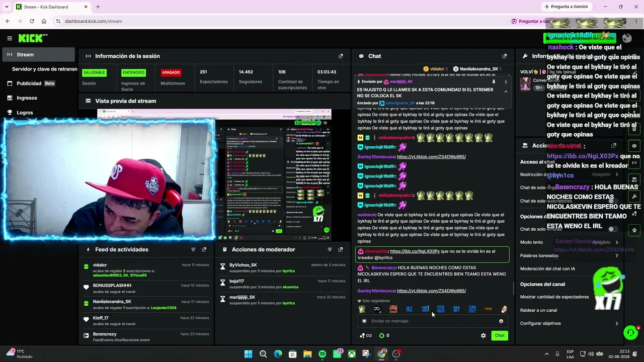This screenshot has height=362, width=644.
Task: Reload the browser page
Action: [32, 21]
